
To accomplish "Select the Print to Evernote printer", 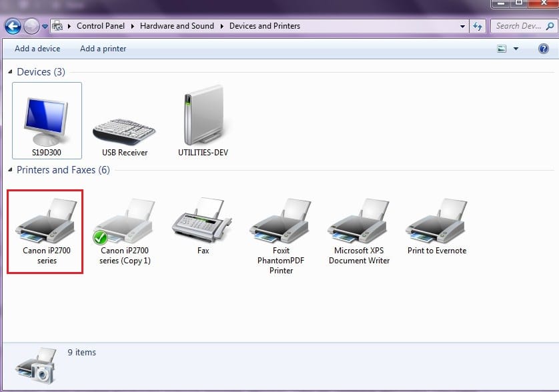I will point(437,226).
